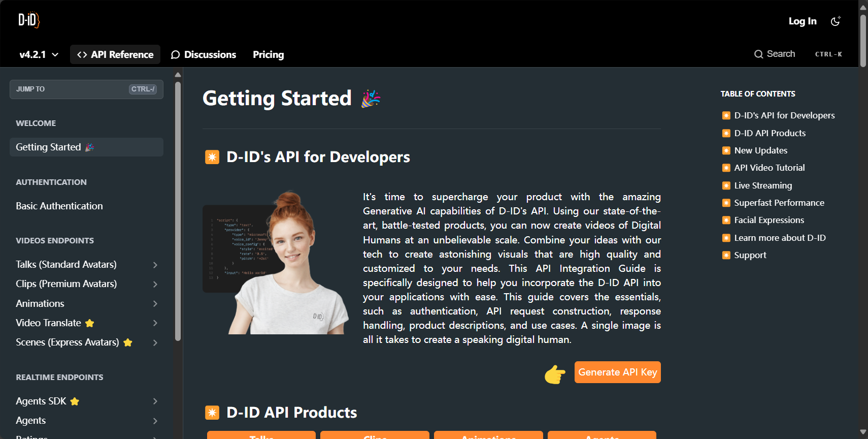The image size is (868, 439).
Task: Go to the Pricing tab
Action: [269, 54]
